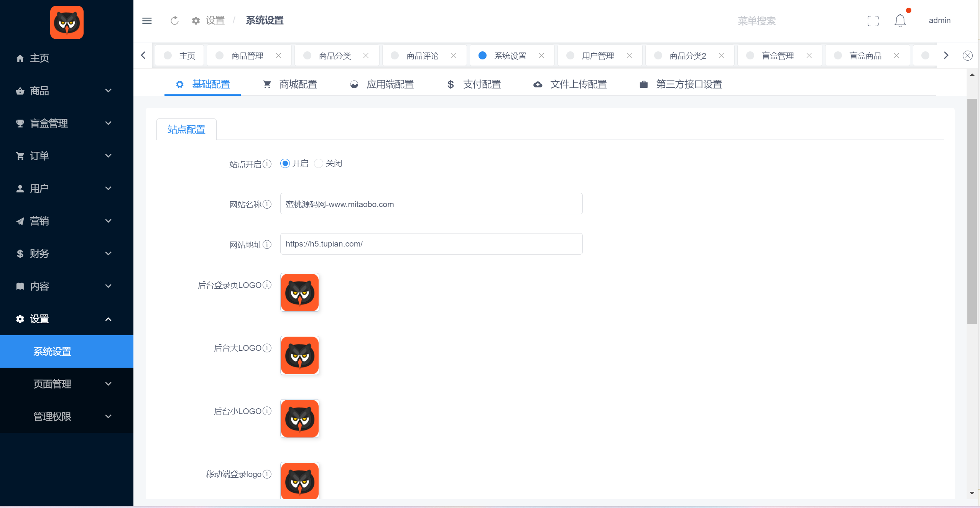
Task: Click info icon next to 网站名称
Action: [x=267, y=204]
